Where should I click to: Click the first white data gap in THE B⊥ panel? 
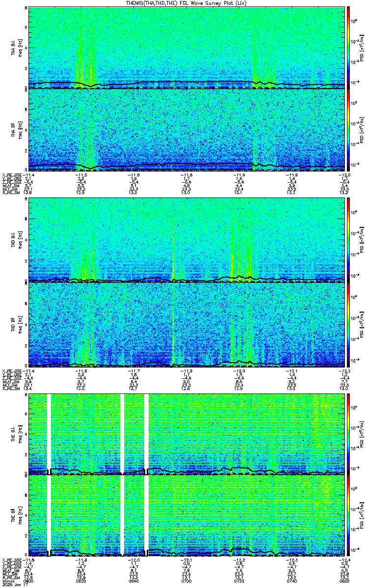(x=49, y=434)
